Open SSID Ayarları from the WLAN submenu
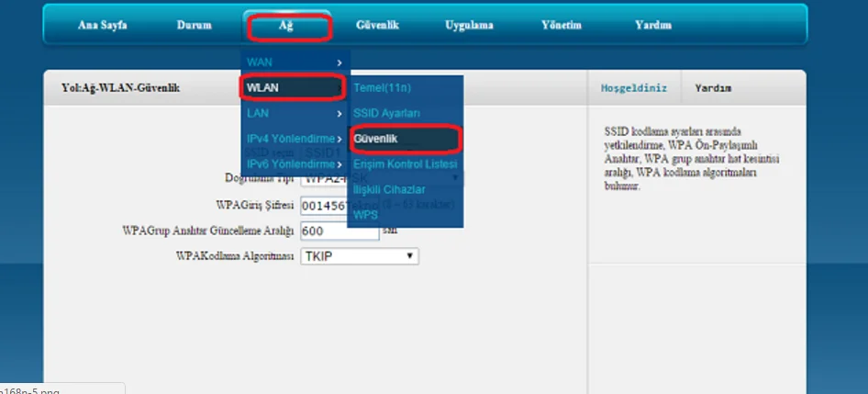The image size is (868, 394). (386, 113)
